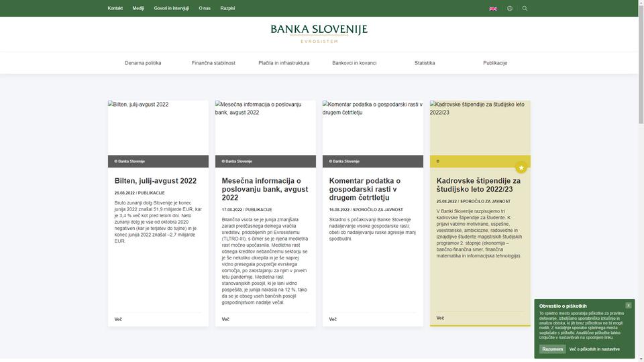Image resolution: width=644 pixels, height=362 pixels.
Task: Close the cookie notice with the X
Action: (x=629, y=306)
